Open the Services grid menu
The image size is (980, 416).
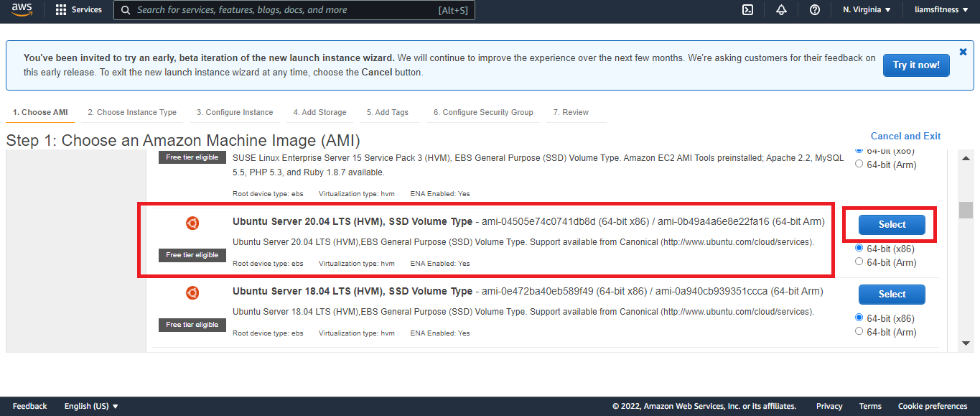point(78,10)
